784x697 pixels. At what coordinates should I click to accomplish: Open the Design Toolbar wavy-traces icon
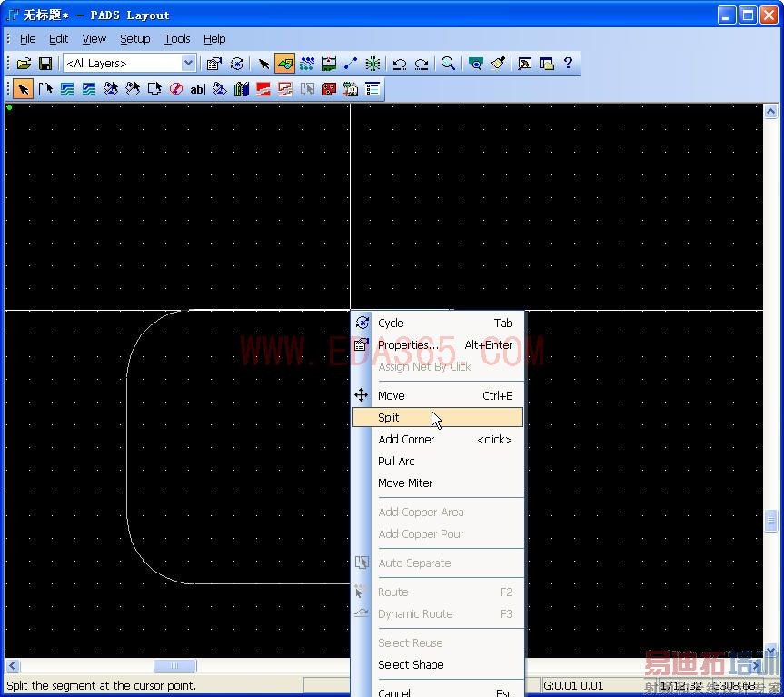click(x=307, y=64)
